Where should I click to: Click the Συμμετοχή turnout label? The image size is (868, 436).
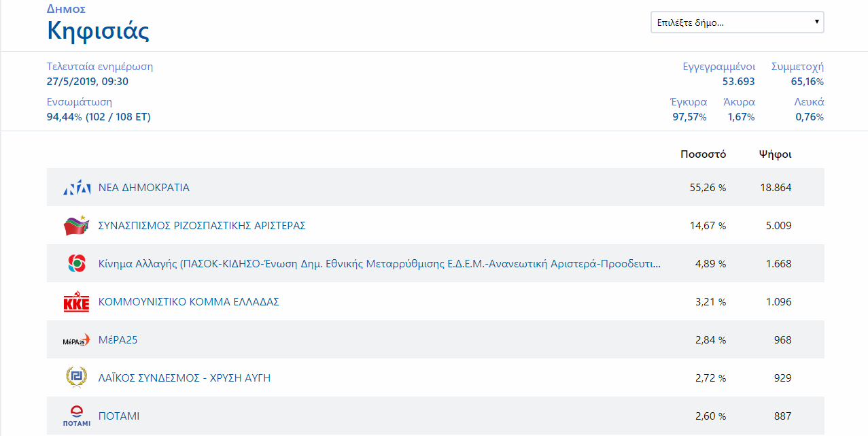[797, 67]
